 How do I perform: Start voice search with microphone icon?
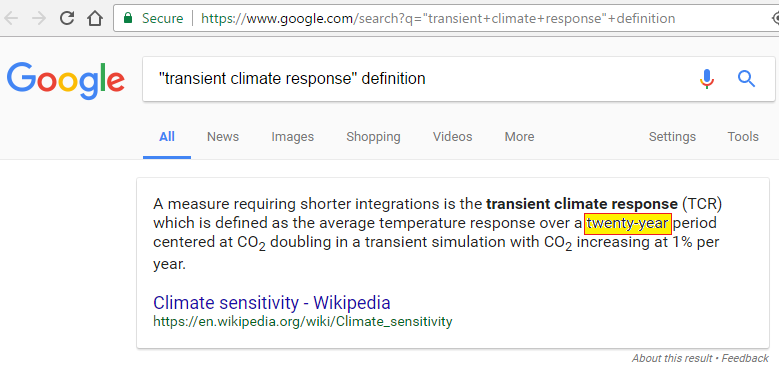coord(707,79)
